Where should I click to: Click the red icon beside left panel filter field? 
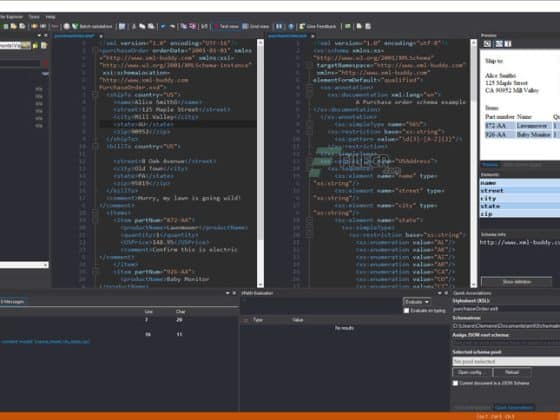tap(45, 64)
